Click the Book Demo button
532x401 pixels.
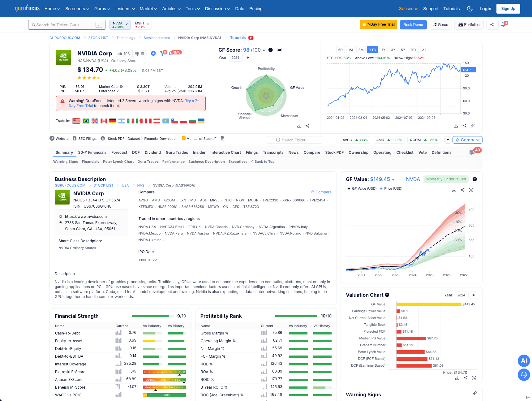click(x=413, y=25)
